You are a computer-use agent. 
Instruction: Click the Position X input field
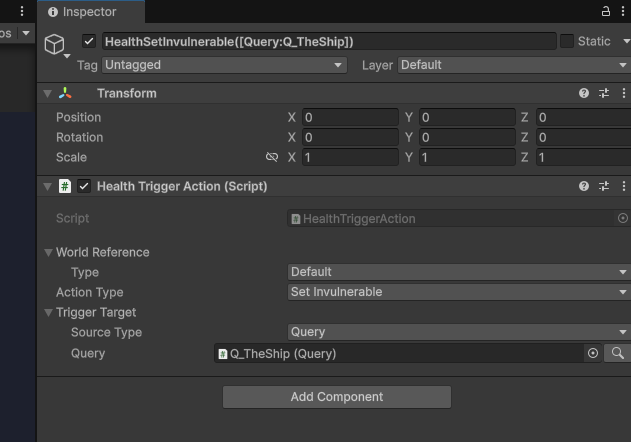[350, 117]
